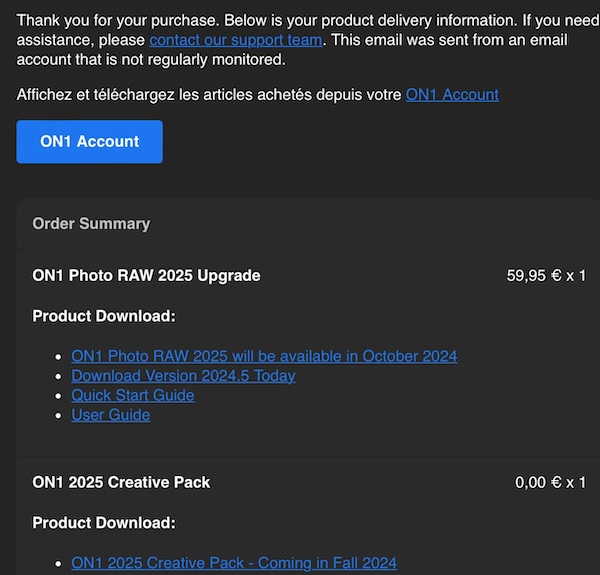Click the blue ON1 Account button
The image size is (600, 575).
tap(90, 142)
